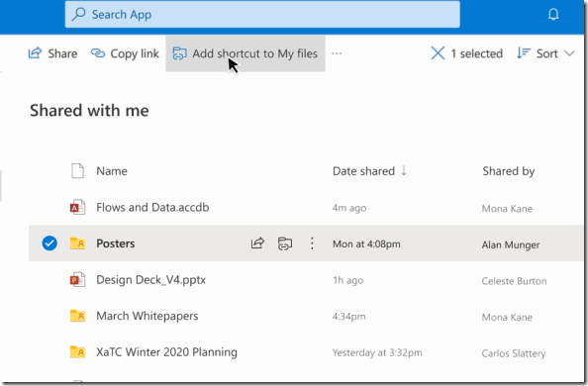Click 'Celeste Burton' shared by cell
The width and height of the screenshot is (588, 386).
[x=514, y=281]
